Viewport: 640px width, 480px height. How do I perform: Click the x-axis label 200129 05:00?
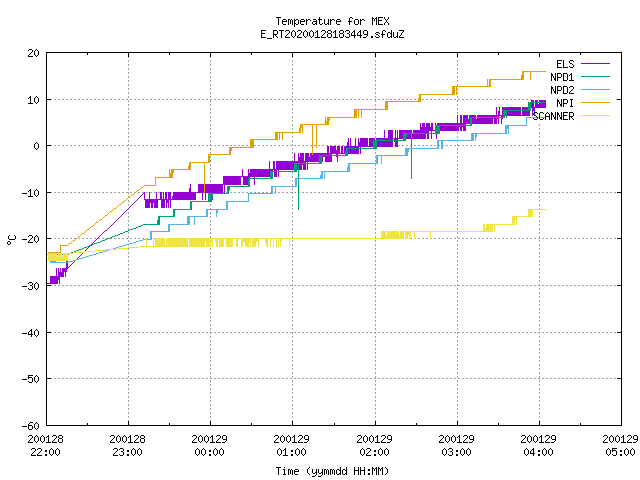click(x=620, y=446)
